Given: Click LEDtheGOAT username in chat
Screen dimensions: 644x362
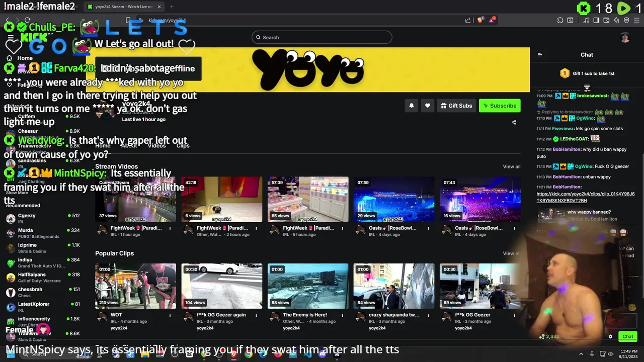Looking at the screenshot, I should coord(574,139).
